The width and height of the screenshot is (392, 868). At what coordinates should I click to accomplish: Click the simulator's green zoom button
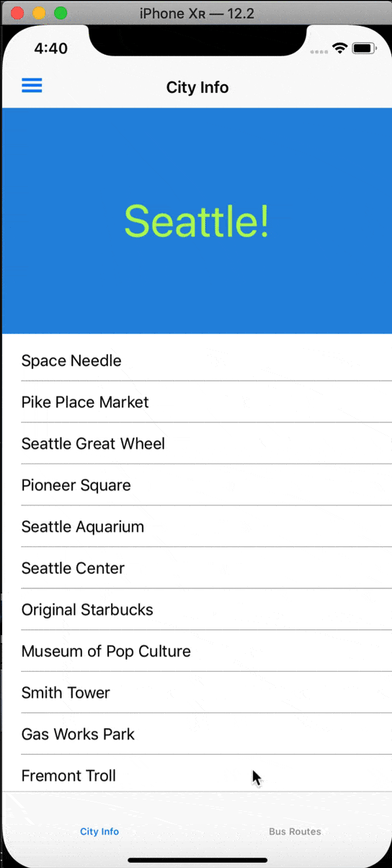point(61,13)
